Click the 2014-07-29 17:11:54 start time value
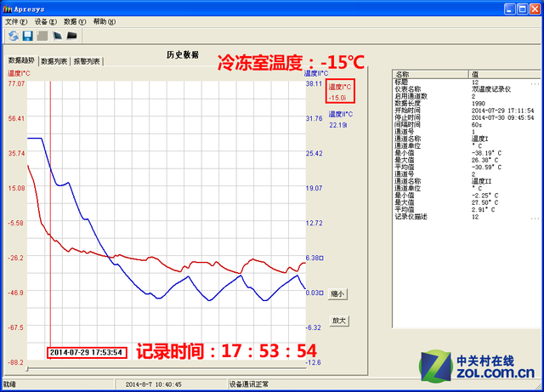The image size is (544, 392). point(502,111)
